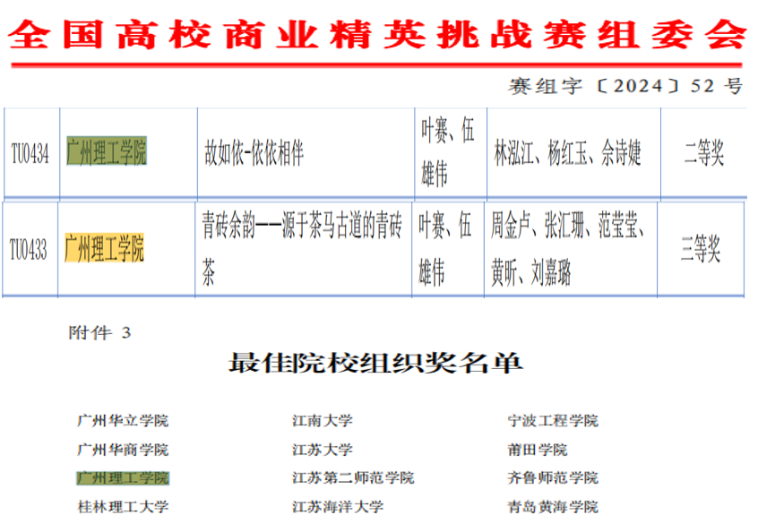Click the project title 故如依-依依相伴

click(254, 153)
